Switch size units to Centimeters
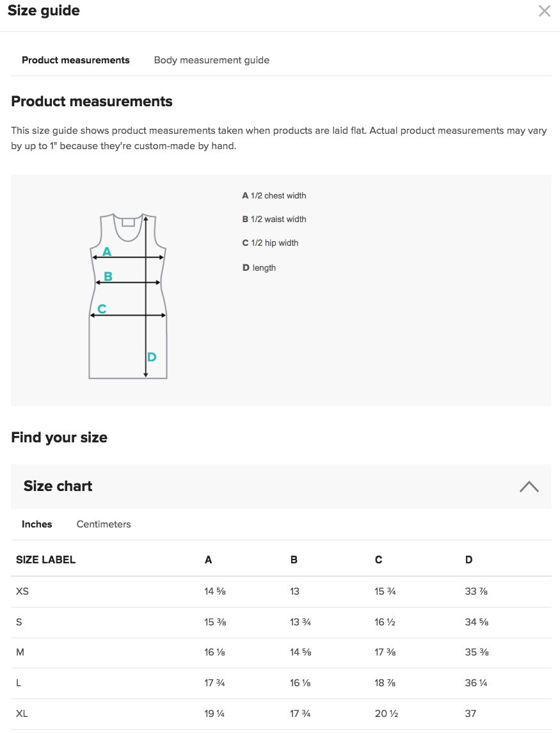 coord(104,524)
